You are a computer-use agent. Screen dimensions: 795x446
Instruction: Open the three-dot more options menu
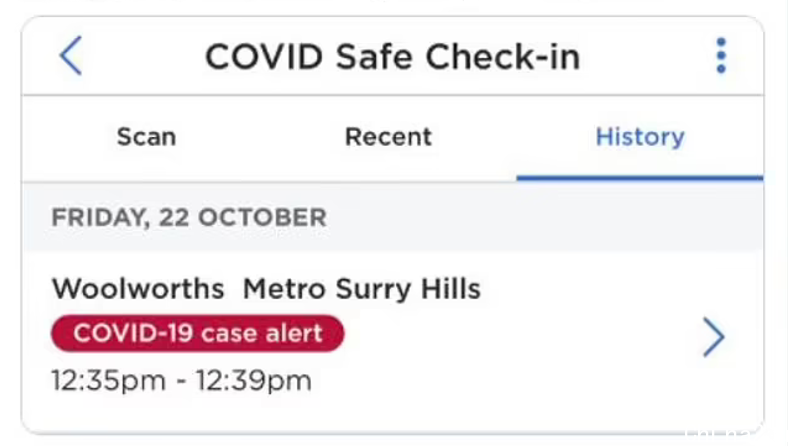(x=721, y=56)
